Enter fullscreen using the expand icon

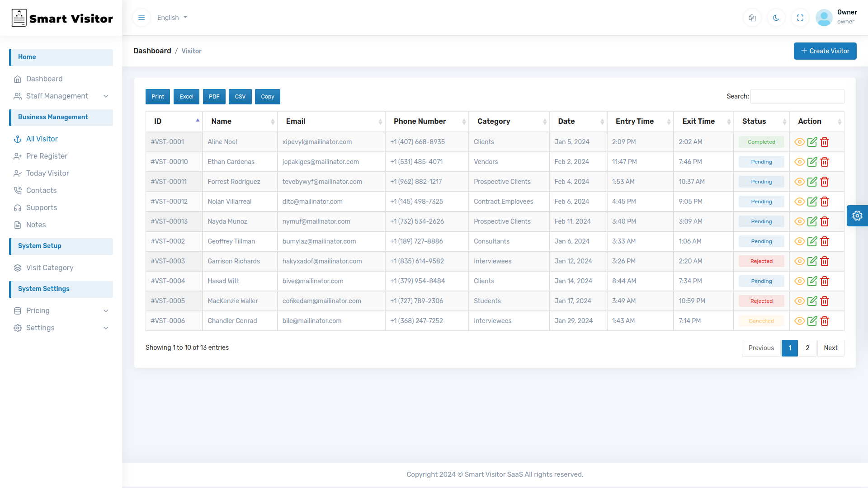800,18
